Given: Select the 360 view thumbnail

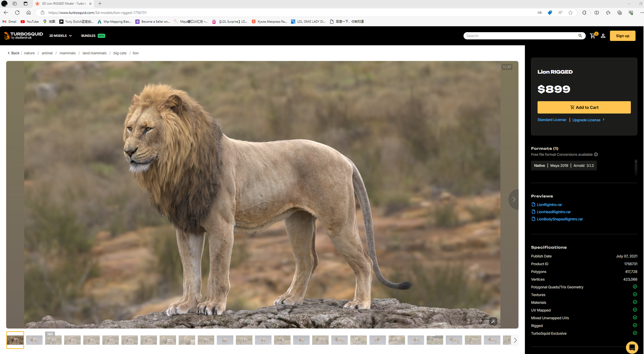Looking at the screenshot, I should pyautogui.click(x=53, y=340).
